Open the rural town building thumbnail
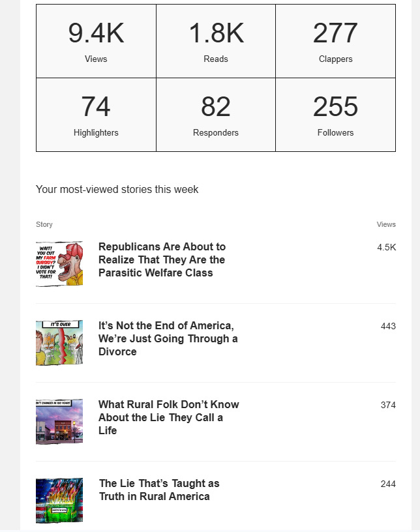Viewport: 420px width, 532px height. tap(59, 422)
